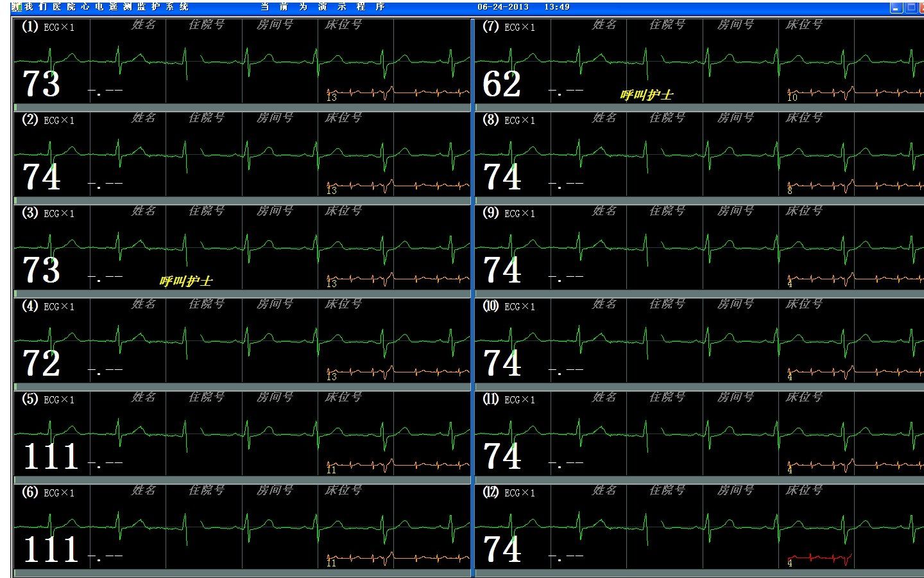The width and height of the screenshot is (924, 578).
Task: Open orange trend strip on channel 3
Action: pyautogui.click(x=398, y=279)
